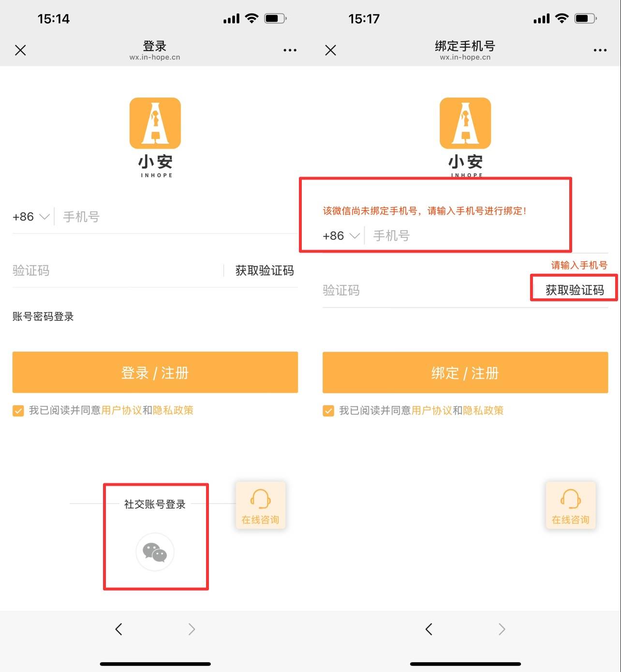Open the more options menu on 登录 page

(x=290, y=50)
